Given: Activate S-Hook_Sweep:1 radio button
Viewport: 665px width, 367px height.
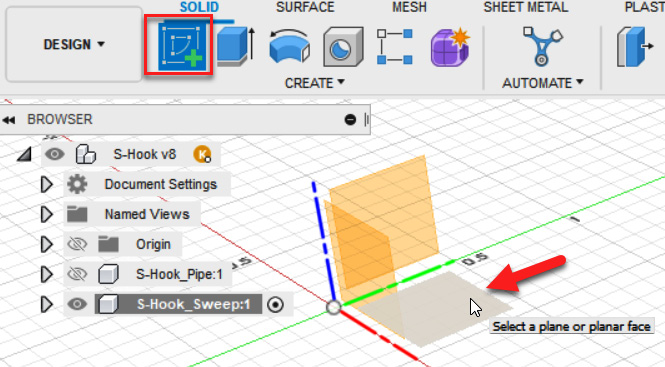Looking at the screenshot, I should (x=275, y=305).
